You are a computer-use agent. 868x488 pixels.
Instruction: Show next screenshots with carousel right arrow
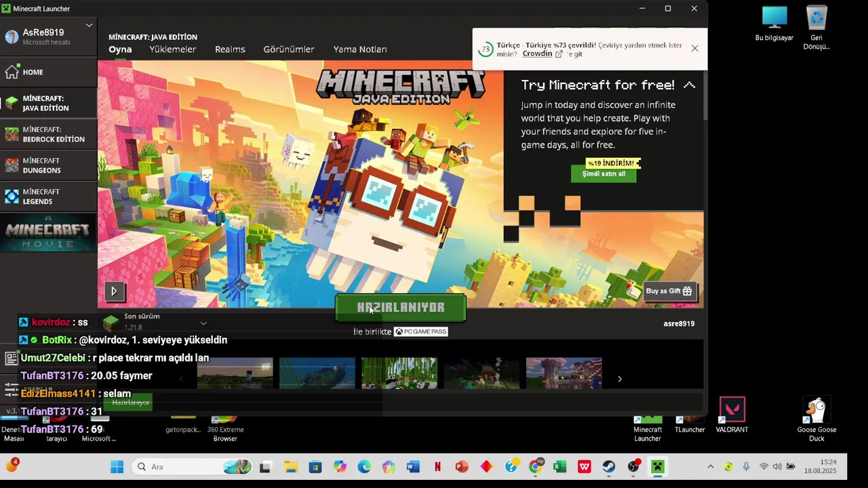tap(619, 379)
